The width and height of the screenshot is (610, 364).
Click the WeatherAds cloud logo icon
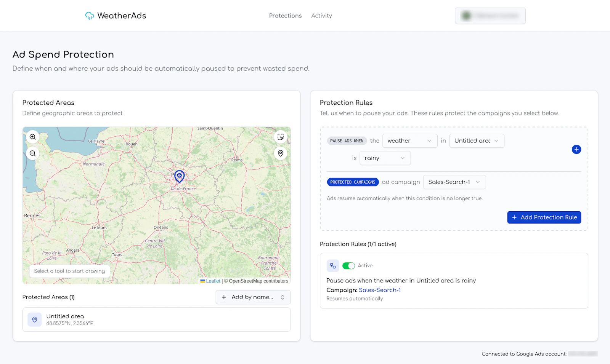(90, 16)
